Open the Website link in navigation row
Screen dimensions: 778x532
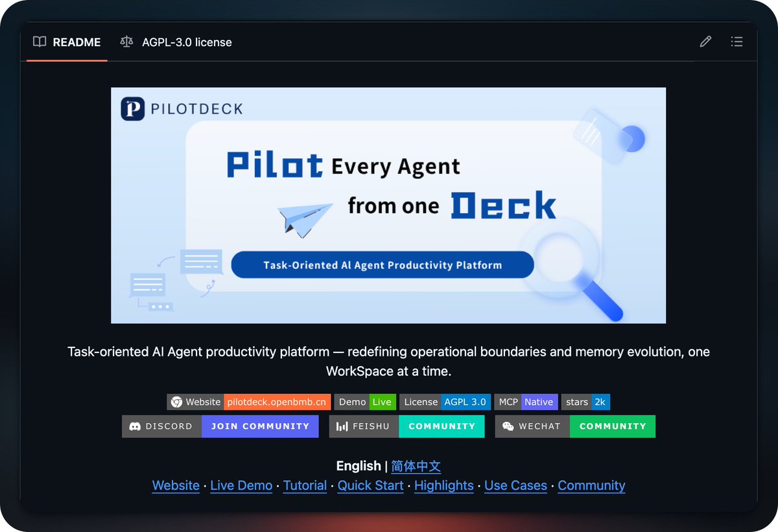pos(176,485)
